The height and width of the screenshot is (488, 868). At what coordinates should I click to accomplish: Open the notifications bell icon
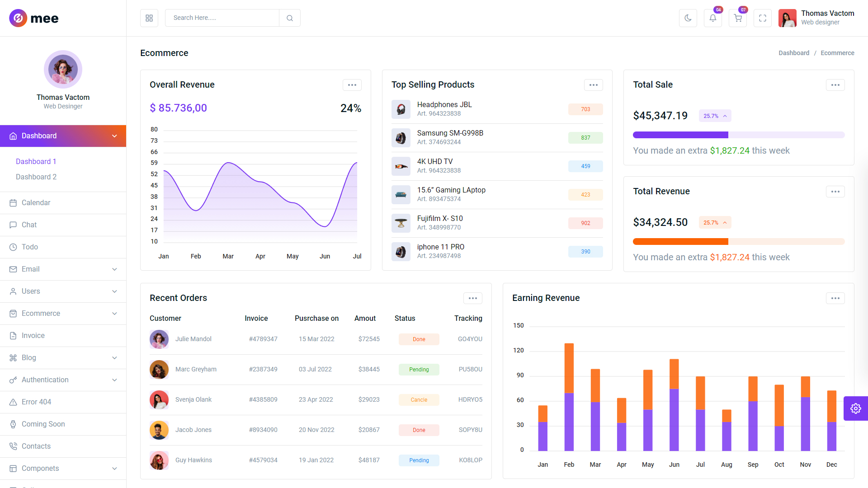coord(712,18)
